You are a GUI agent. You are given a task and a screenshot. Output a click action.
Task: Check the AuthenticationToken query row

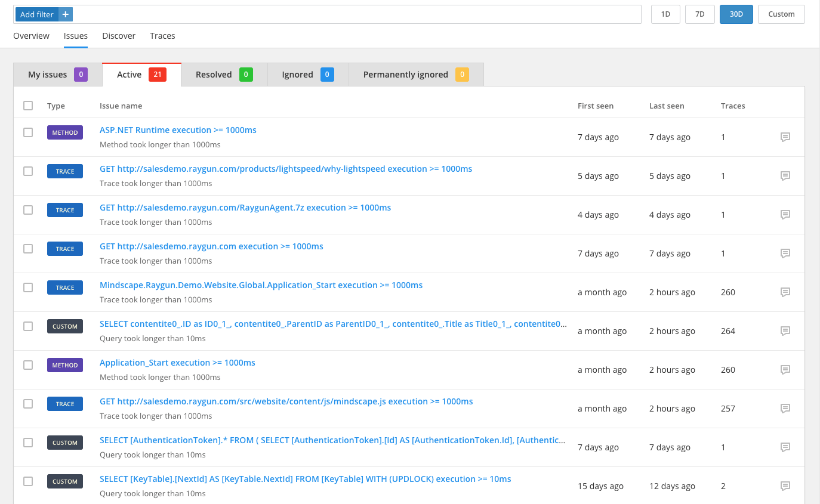[28, 443]
